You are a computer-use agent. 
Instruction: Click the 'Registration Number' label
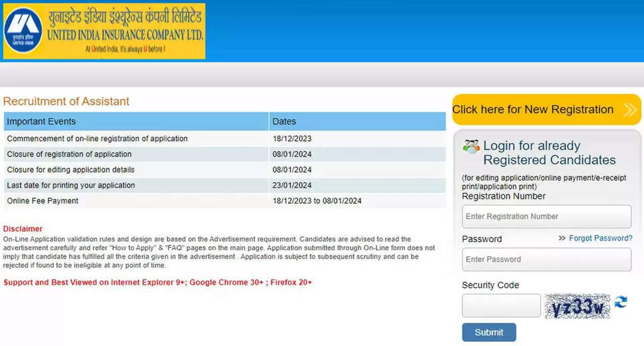pyautogui.click(x=504, y=196)
